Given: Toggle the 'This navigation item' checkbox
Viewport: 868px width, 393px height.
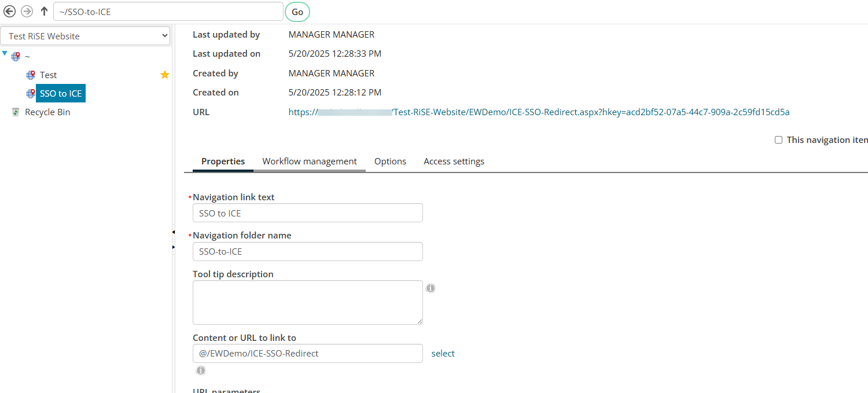Looking at the screenshot, I should pyautogui.click(x=778, y=140).
